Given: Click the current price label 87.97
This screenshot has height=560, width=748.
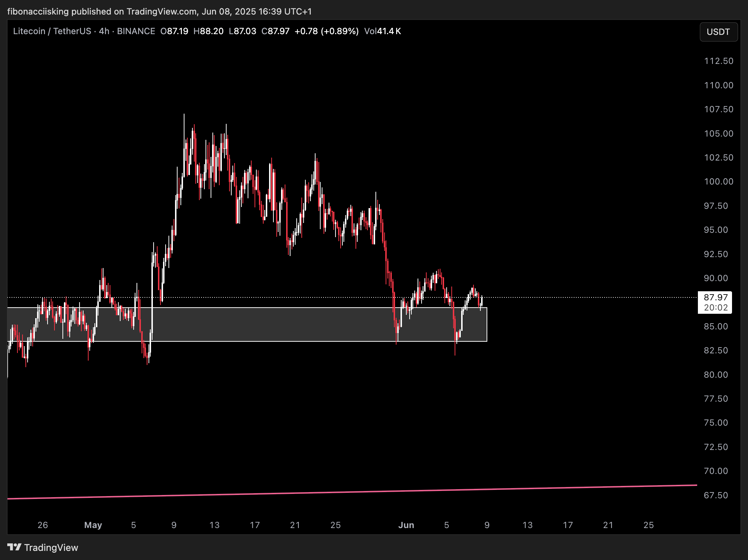Looking at the screenshot, I should [716, 297].
